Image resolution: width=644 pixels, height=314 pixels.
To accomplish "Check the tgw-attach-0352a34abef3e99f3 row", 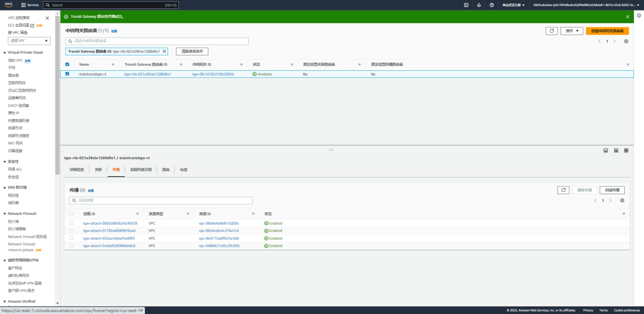I will pos(72,238).
